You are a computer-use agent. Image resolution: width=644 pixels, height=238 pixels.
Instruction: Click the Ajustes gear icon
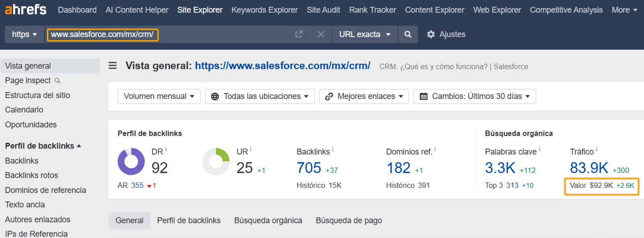pos(431,34)
